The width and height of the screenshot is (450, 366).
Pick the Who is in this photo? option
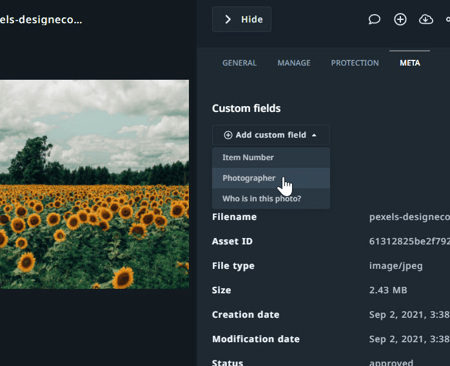click(271, 199)
